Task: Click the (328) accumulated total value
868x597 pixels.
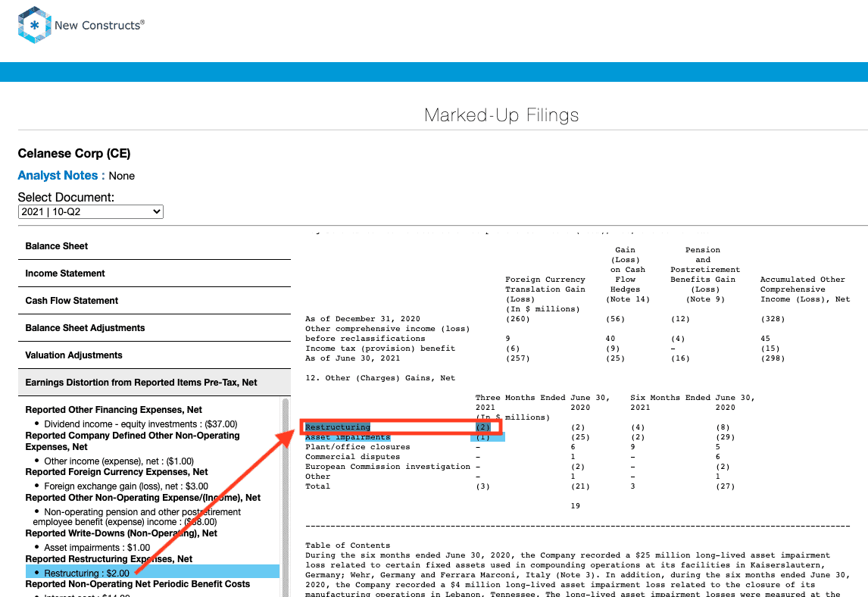Action: 773,319
